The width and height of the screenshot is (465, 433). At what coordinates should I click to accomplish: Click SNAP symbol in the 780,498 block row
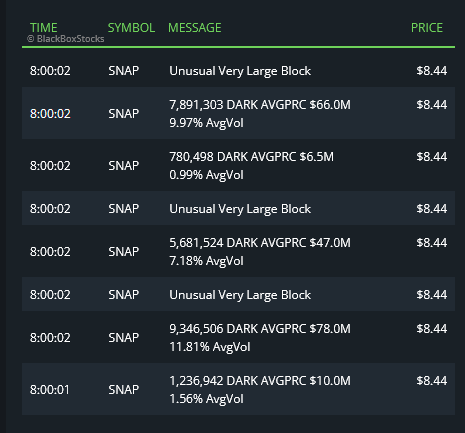point(124,165)
